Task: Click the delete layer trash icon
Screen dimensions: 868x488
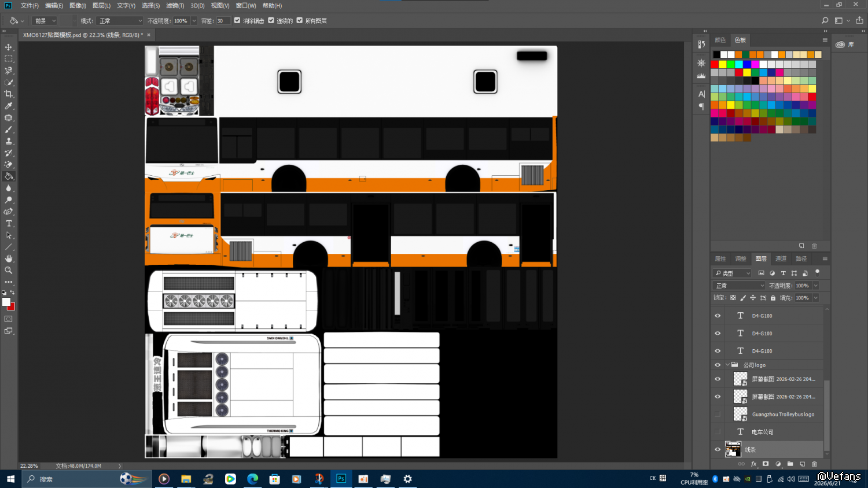Action: pos(814,464)
